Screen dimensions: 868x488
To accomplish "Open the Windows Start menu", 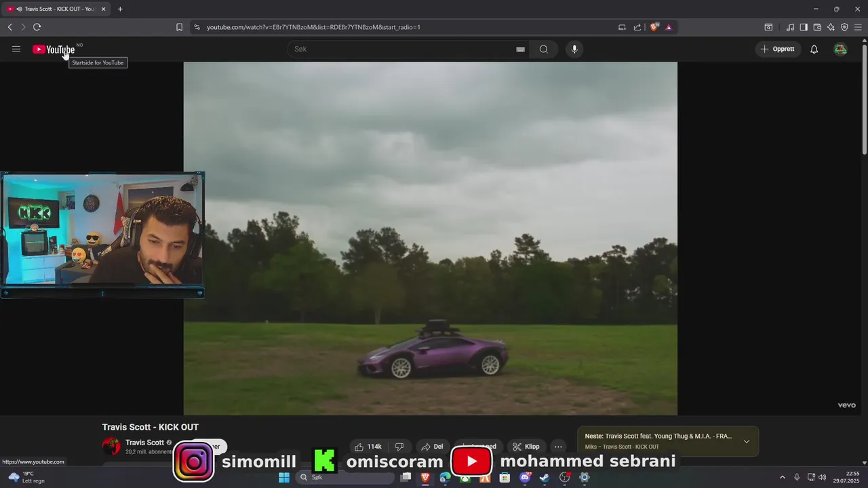I will (x=284, y=477).
